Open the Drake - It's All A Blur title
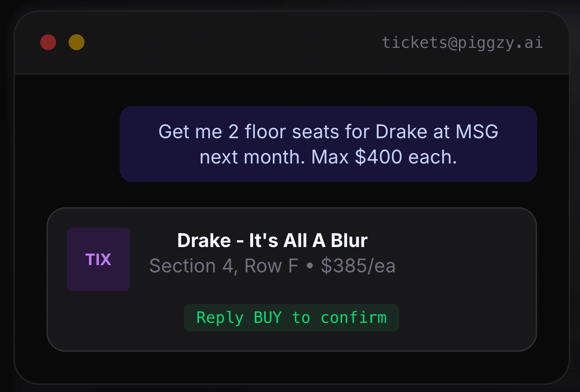This screenshot has width=580, height=392. [x=272, y=241]
